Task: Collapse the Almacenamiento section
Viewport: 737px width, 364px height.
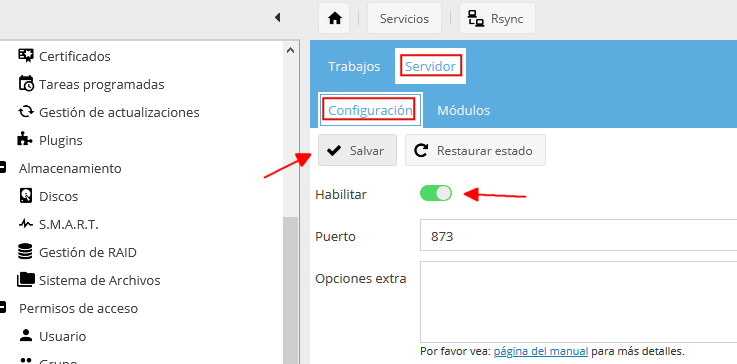Action: [2, 167]
